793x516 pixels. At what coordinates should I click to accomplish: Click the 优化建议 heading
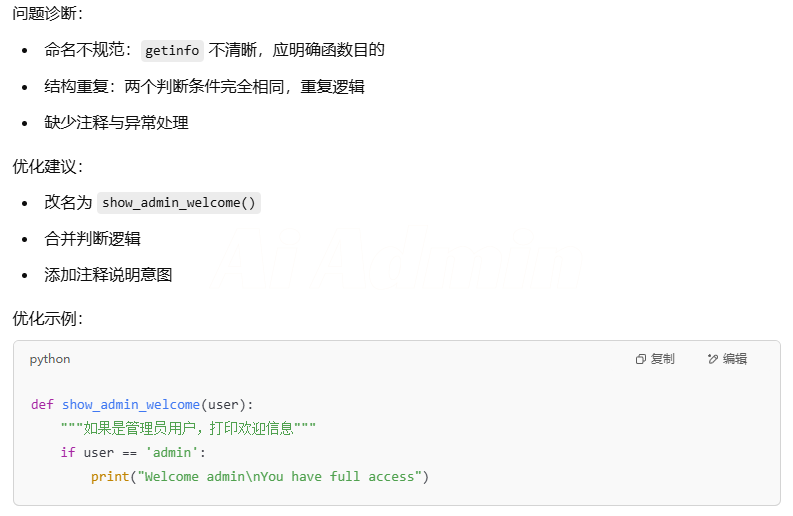coord(48,166)
